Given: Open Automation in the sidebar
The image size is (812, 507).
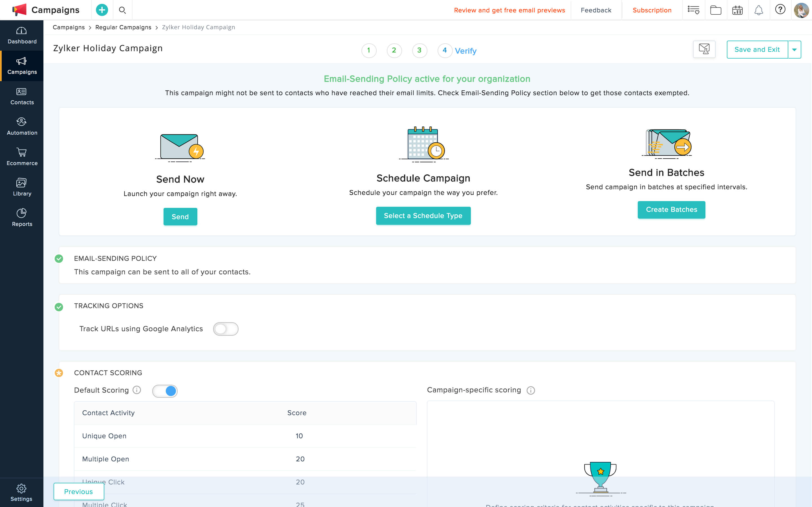Looking at the screenshot, I should 22,126.
